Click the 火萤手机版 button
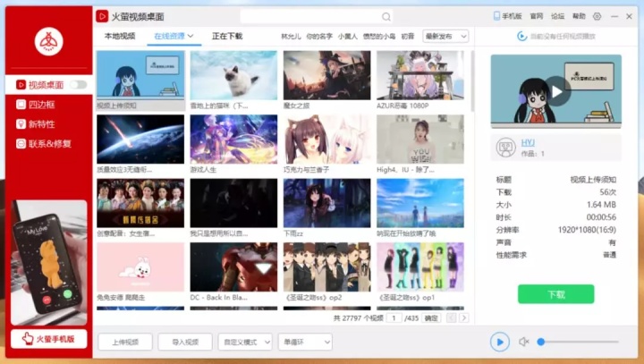 point(49,339)
